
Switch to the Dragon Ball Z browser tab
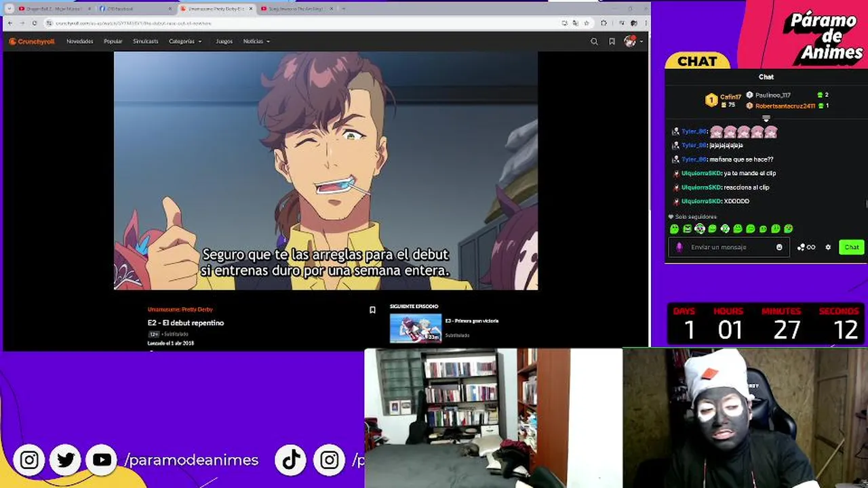53,9
